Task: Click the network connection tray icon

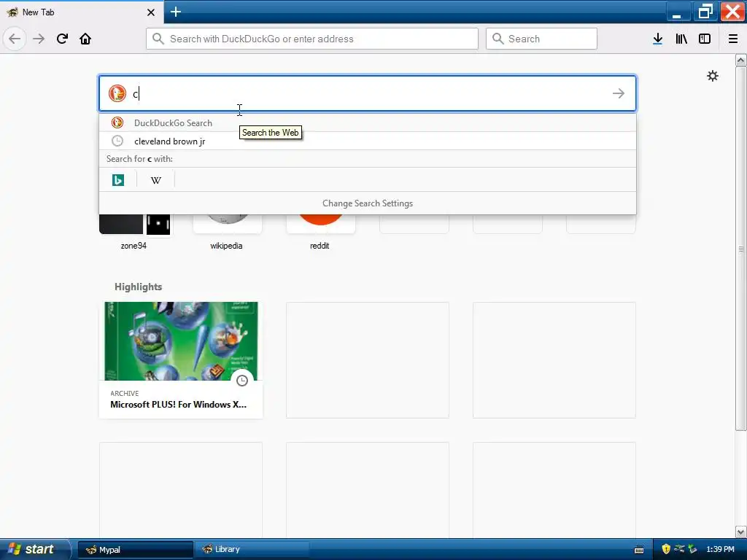Action: pos(679,549)
